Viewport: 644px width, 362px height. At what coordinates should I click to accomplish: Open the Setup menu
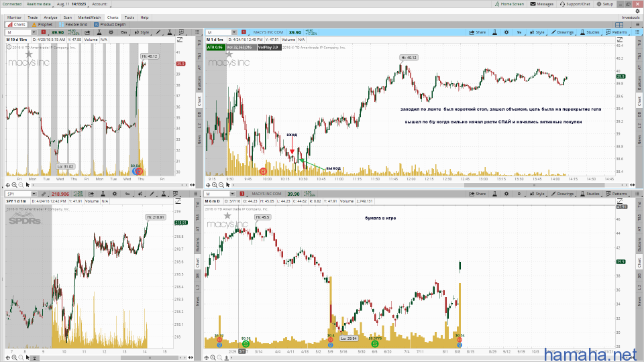pos(605,4)
